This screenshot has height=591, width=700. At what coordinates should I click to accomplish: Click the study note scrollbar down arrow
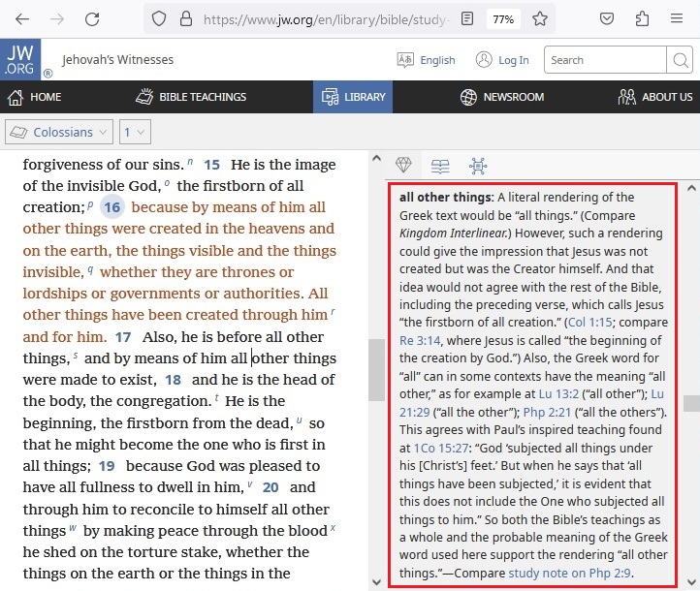click(691, 582)
